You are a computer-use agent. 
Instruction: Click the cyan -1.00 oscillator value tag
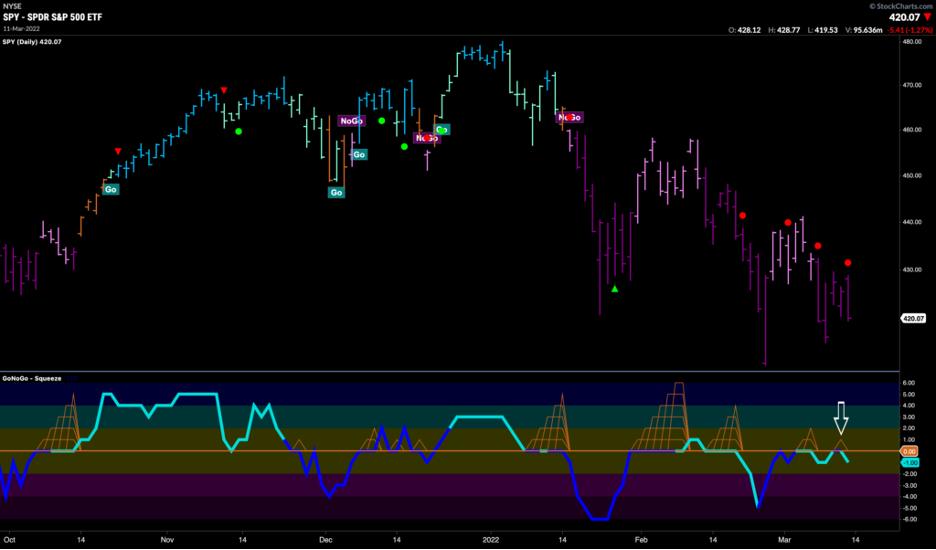pyautogui.click(x=911, y=462)
